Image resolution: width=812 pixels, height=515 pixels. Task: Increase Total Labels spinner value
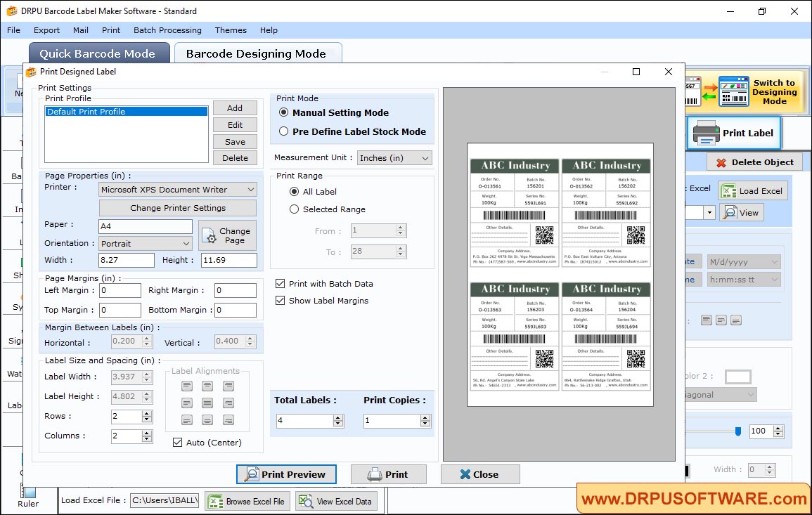click(x=338, y=418)
